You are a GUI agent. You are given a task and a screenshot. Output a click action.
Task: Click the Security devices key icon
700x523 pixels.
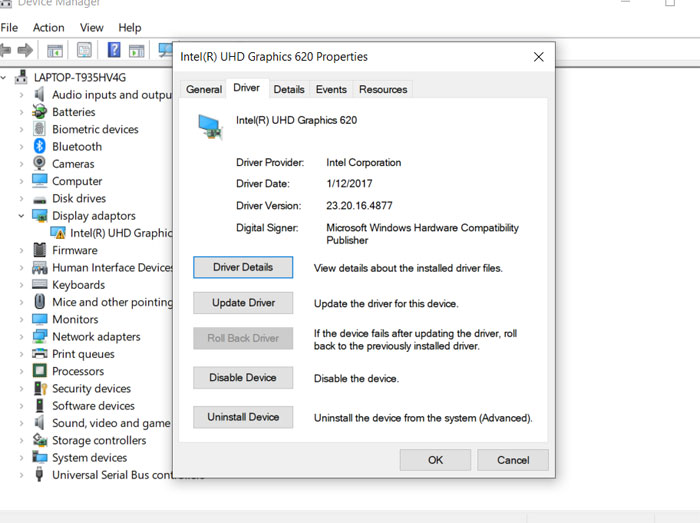(40, 388)
